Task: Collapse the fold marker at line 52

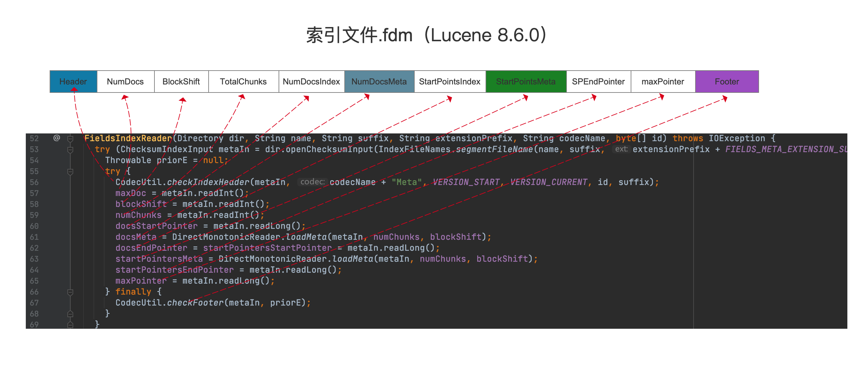Action: pyautogui.click(x=70, y=138)
